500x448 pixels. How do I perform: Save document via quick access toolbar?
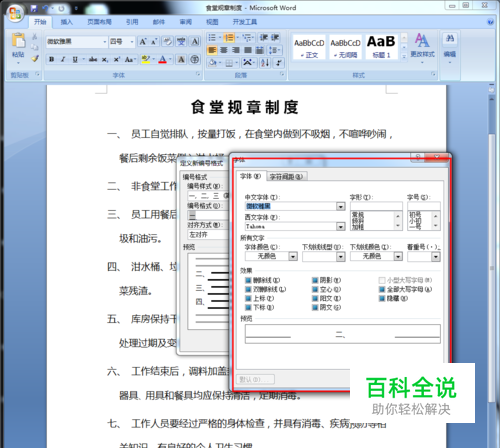click(34, 8)
